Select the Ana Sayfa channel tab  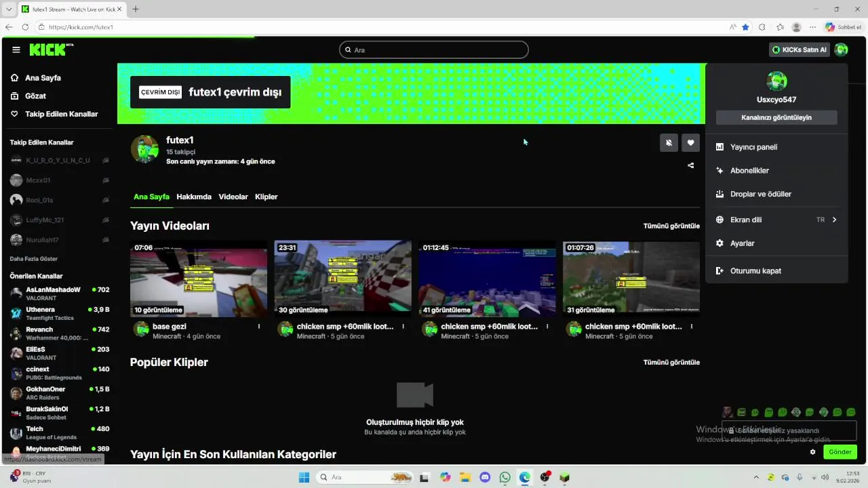[151, 197]
